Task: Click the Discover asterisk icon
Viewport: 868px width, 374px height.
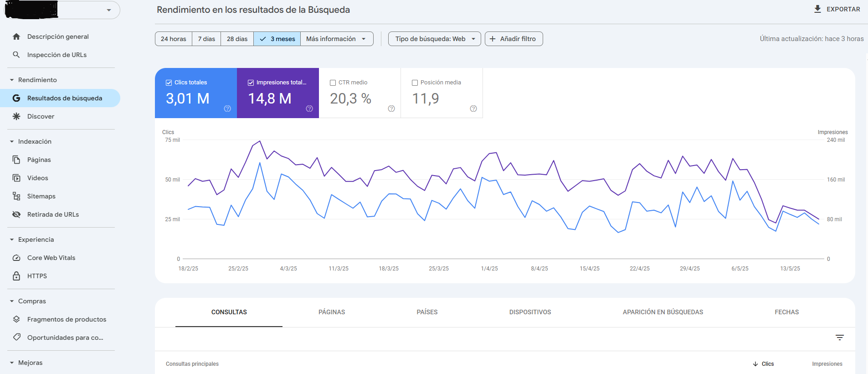Action: (x=16, y=116)
